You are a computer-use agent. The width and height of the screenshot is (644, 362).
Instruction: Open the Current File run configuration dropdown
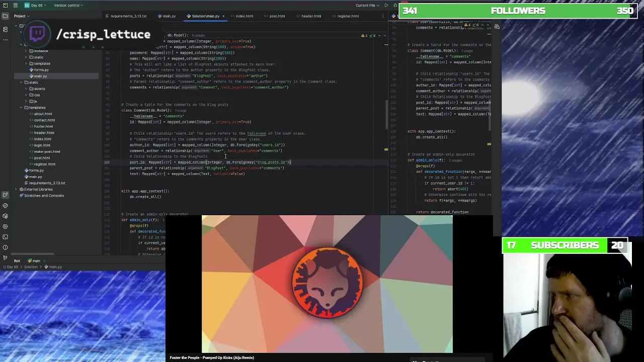367,6
